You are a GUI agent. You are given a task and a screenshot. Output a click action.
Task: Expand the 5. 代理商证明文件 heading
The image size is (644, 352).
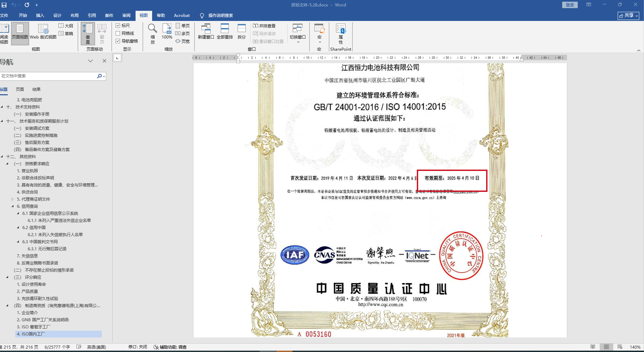(x=13, y=199)
